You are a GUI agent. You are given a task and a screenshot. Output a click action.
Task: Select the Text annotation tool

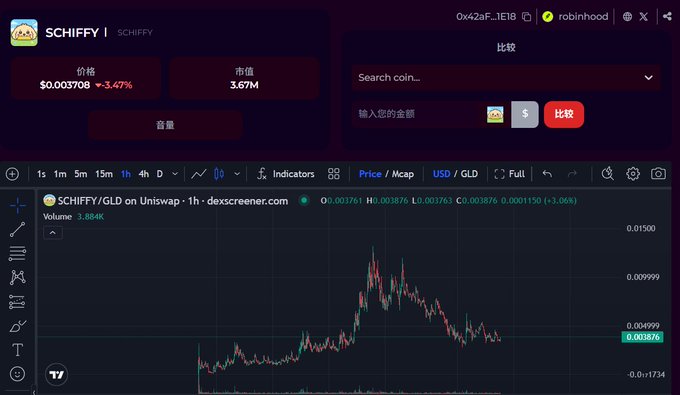pos(17,350)
